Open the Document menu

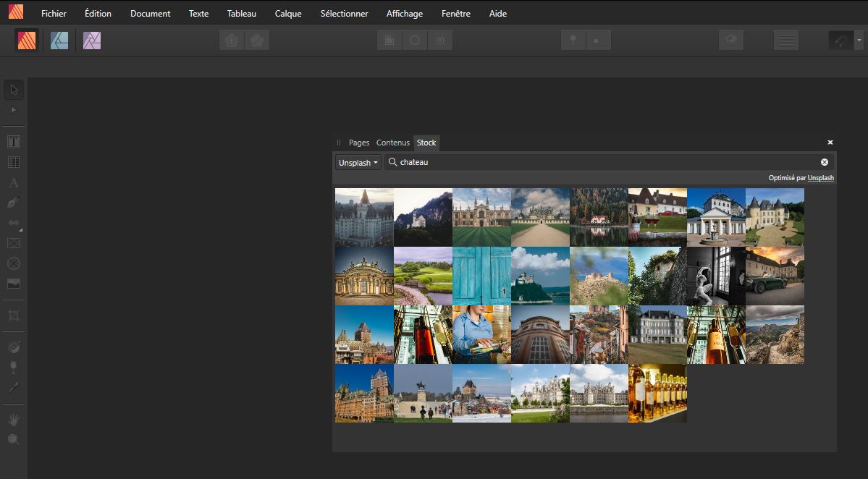[150, 13]
